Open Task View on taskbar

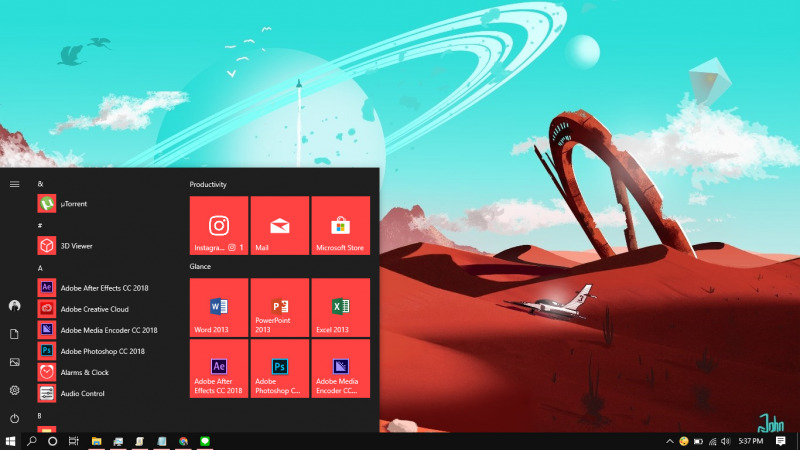click(x=74, y=441)
